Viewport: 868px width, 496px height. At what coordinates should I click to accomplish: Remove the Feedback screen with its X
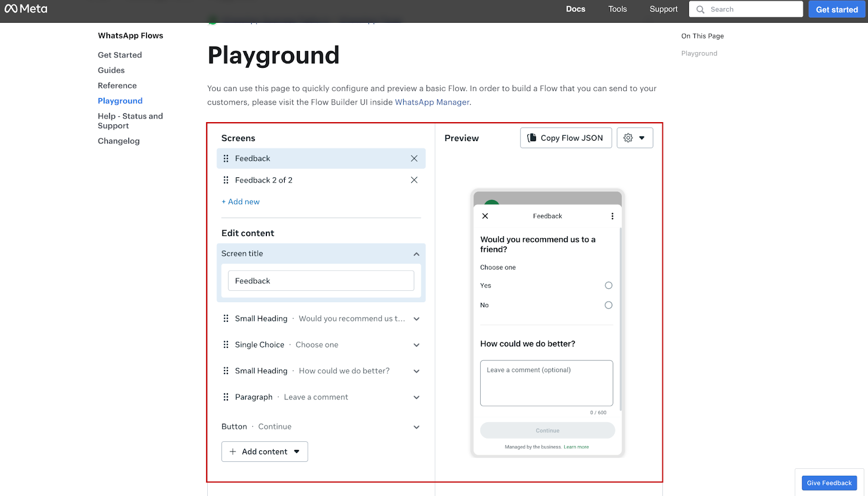pyautogui.click(x=414, y=158)
